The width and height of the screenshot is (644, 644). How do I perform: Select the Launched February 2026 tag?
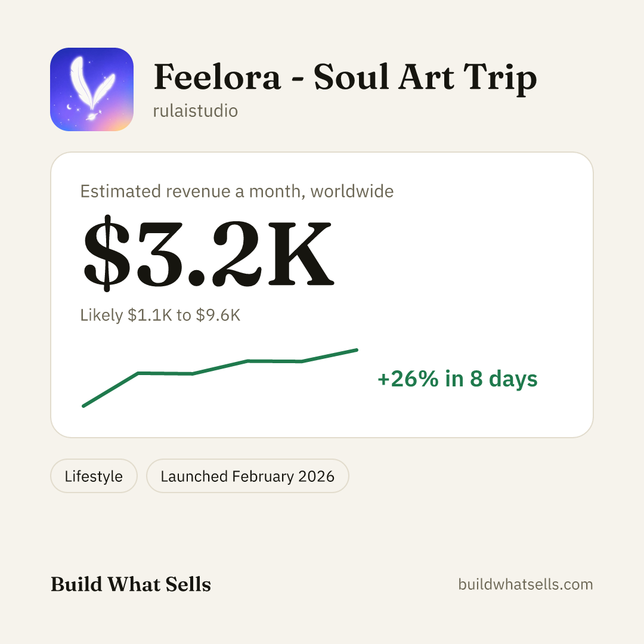tap(247, 476)
